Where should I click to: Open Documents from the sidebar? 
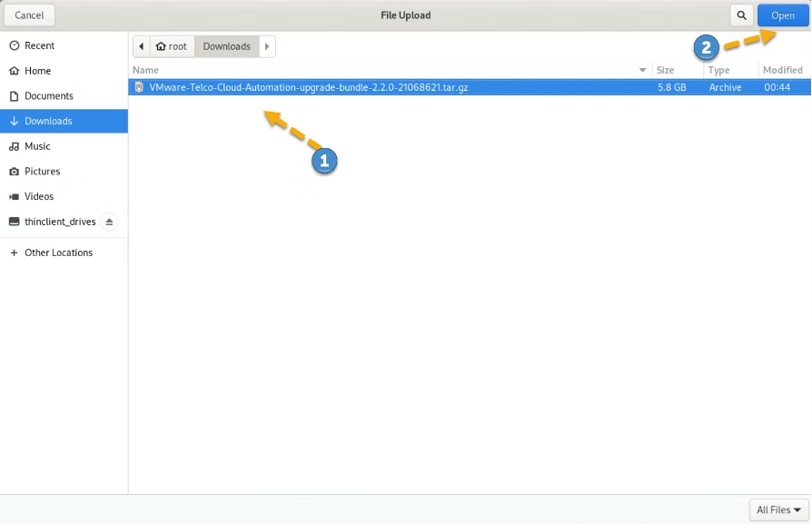click(13, 95)
